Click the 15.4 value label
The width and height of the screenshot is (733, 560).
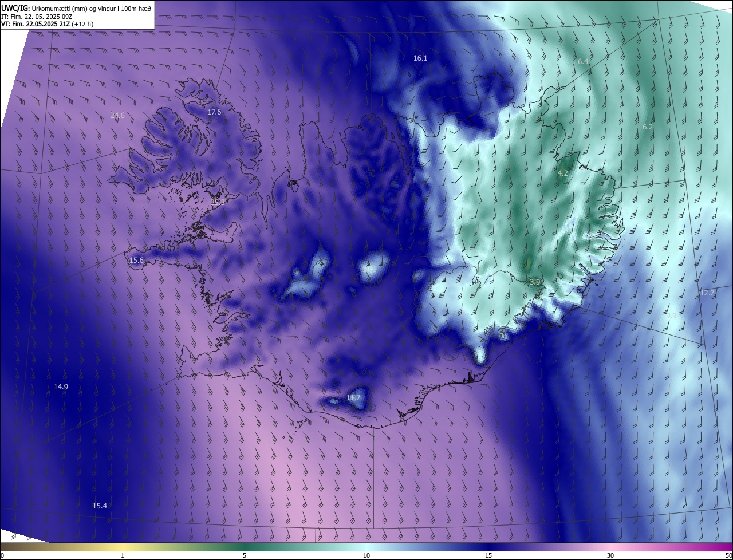pyautogui.click(x=100, y=506)
